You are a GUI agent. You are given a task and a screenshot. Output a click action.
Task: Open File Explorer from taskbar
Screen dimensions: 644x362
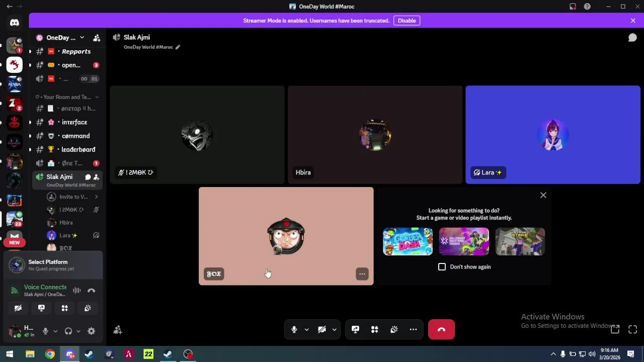coord(30,354)
